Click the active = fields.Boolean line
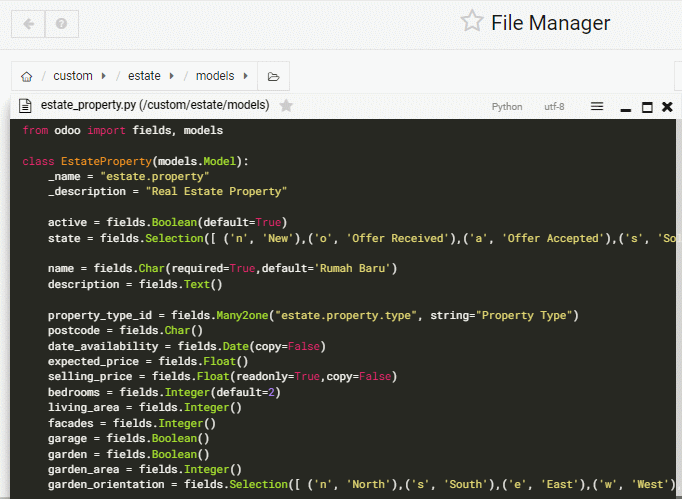682x499 pixels. [167, 222]
